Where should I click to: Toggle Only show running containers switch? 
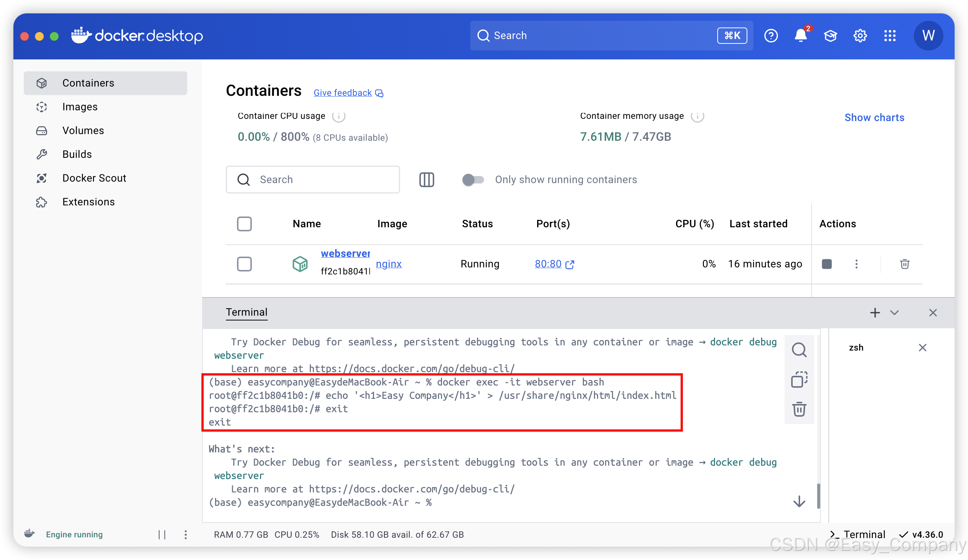[473, 179]
